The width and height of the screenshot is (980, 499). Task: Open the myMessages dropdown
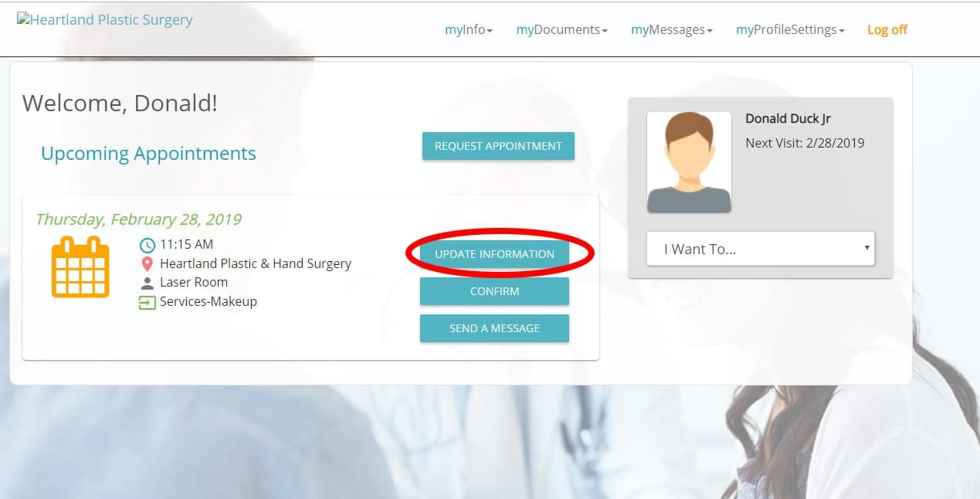[x=671, y=30]
